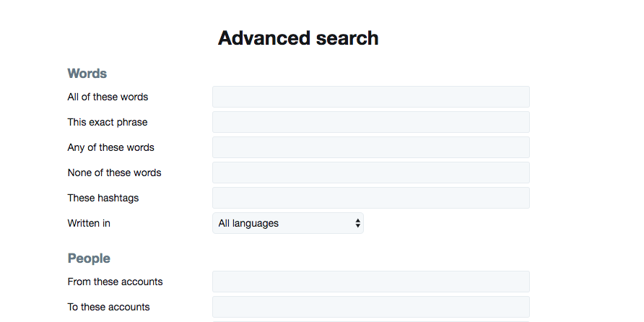Click the From these accounts label
Viewport: 644px width, 322px height.
coord(115,282)
